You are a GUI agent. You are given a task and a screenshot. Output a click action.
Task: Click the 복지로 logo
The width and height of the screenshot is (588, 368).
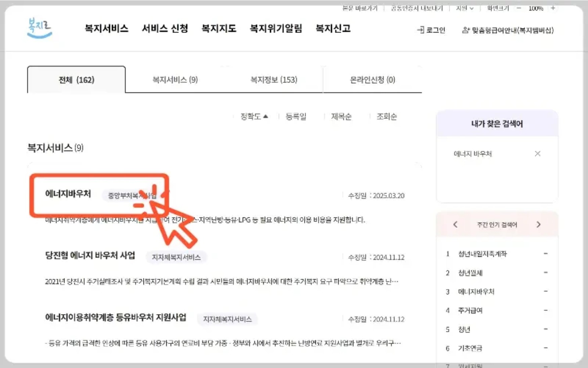pyautogui.click(x=40, y=28)
